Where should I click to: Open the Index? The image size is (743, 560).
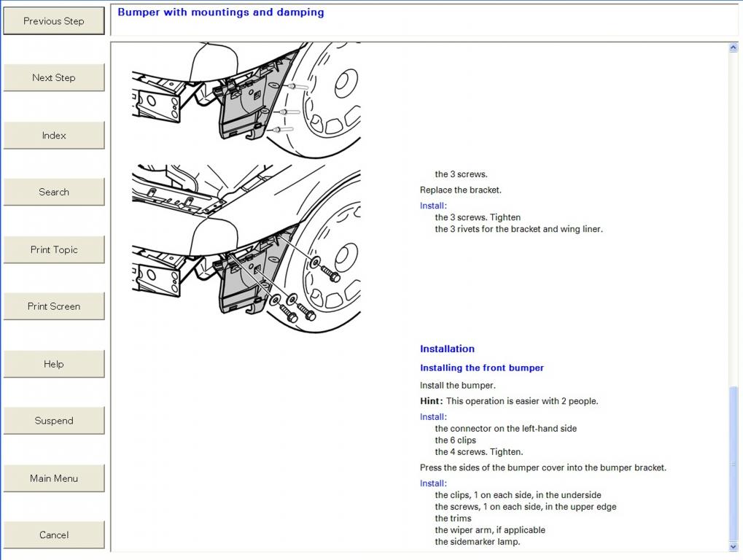53,135
